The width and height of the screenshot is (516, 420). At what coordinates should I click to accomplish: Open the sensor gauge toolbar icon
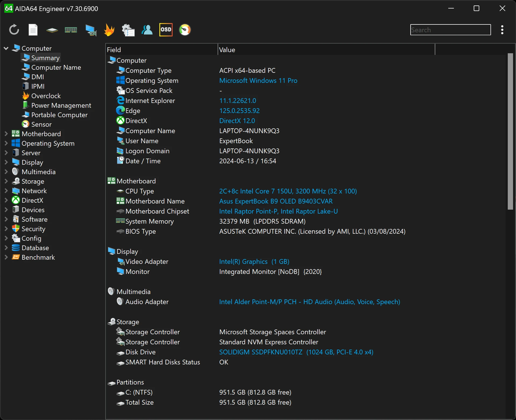(x=185, y=30)
